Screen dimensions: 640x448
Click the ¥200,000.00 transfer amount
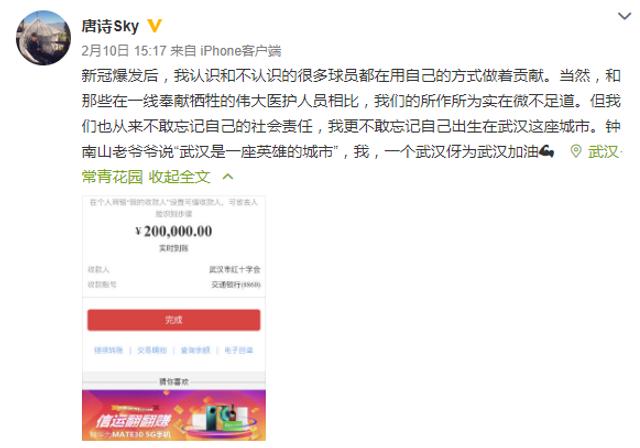tap(174, 231)
